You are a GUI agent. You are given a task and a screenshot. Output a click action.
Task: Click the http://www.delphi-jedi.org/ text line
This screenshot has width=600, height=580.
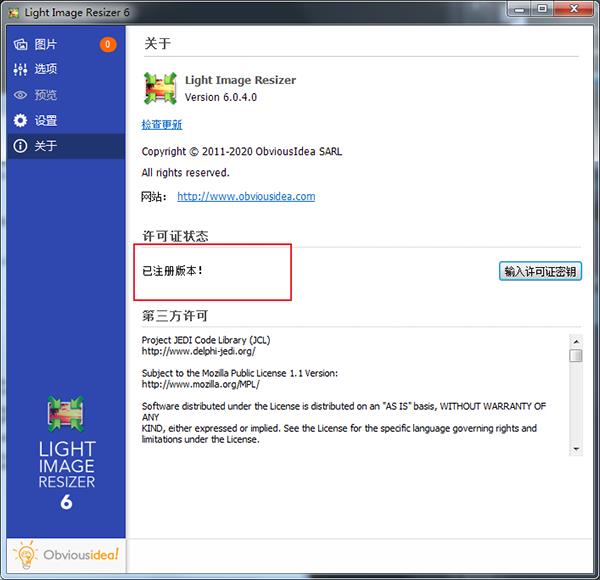pos(199,351)
